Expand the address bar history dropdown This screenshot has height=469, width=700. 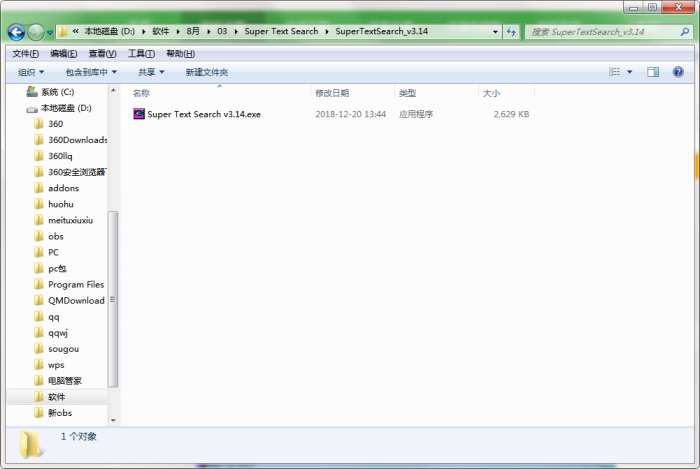[495, 32]
